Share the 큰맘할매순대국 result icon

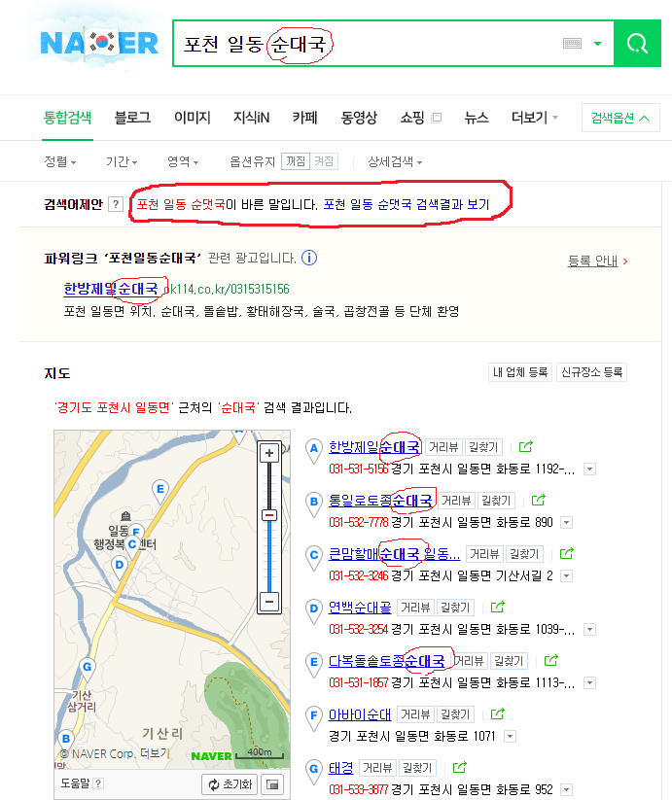(567, 554)
